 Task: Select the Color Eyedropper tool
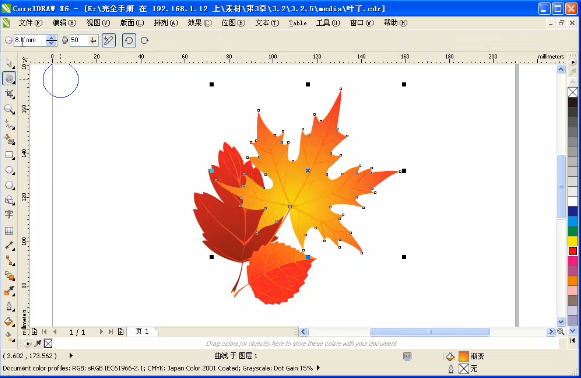[x=9, y=291]
